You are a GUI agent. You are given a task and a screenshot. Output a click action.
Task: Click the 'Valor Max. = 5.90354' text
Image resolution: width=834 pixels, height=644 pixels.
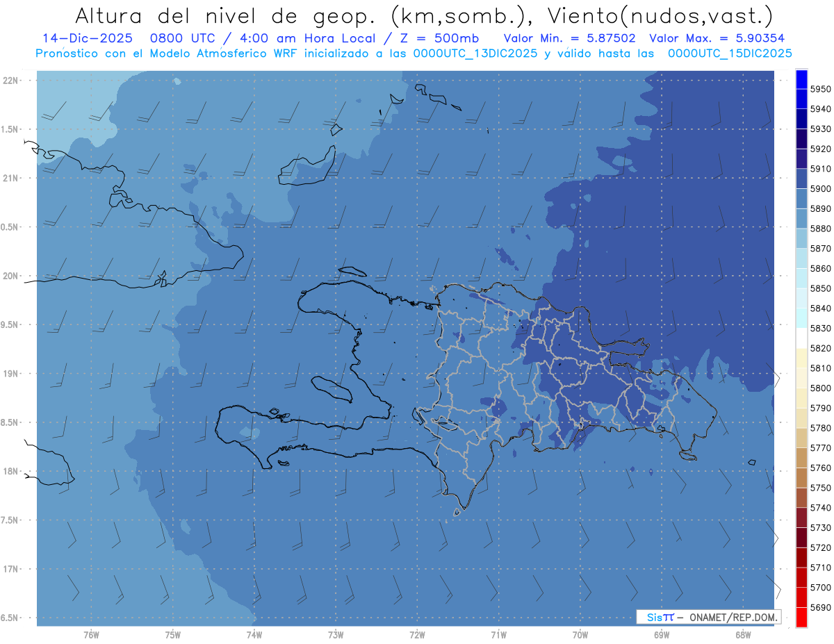(717, 38)
